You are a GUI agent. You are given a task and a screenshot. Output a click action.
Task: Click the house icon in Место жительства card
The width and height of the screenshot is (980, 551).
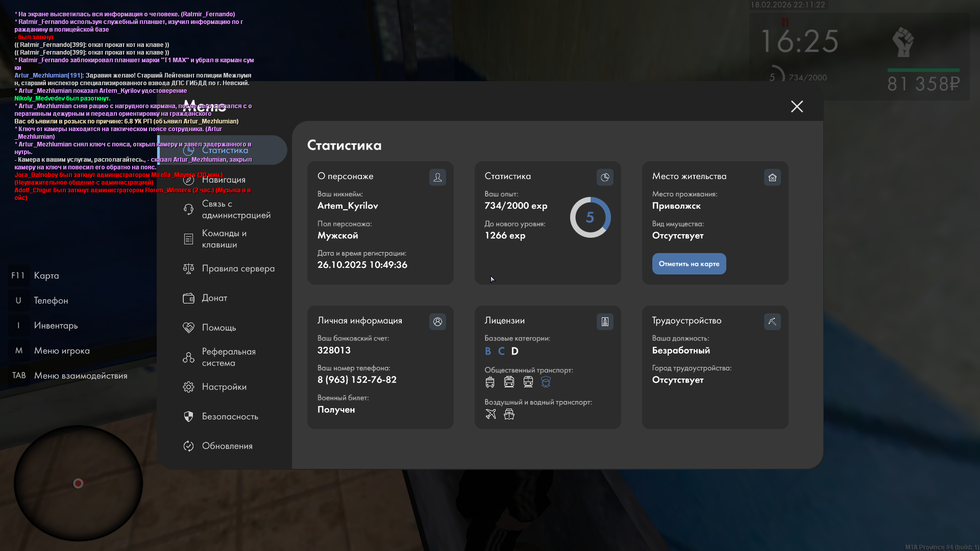coord(772,177)
